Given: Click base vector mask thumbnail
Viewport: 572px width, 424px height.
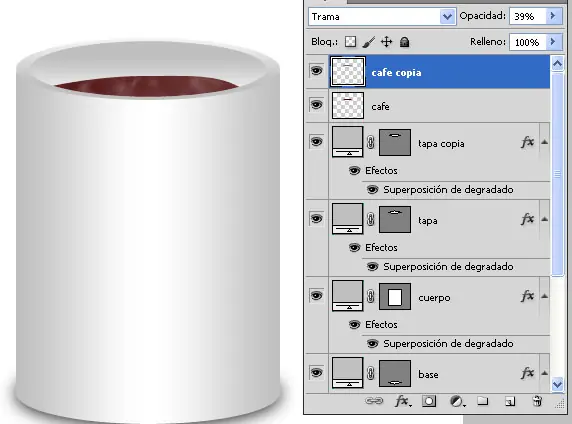Looking at the screenshot, I should [395, 373].
